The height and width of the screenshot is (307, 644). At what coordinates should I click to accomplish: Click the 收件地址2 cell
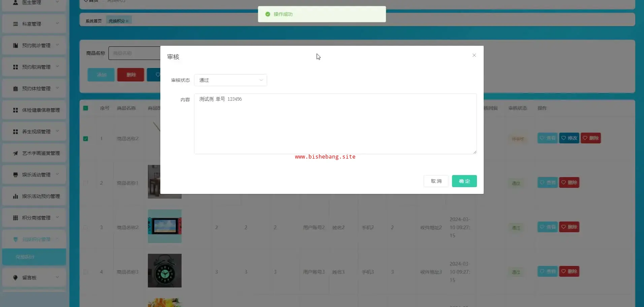(x=431, y=228)
